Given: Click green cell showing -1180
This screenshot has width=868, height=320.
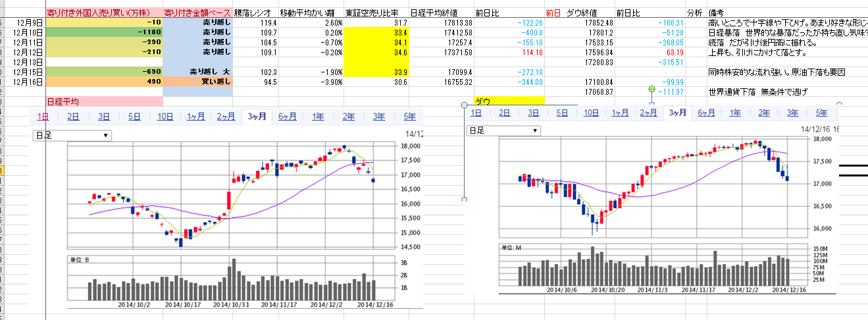Looking at the screenshot, I should click(x=104, y=32).
